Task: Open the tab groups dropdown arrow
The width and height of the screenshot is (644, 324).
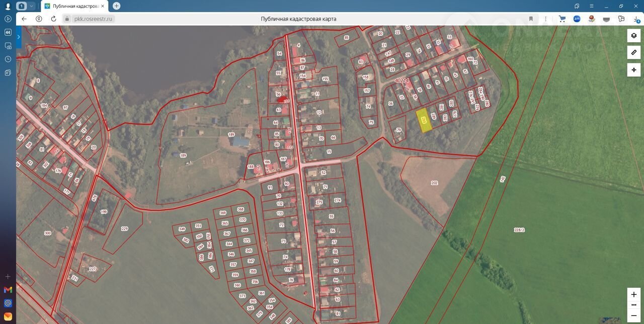Action: click(x=32, y=6)
